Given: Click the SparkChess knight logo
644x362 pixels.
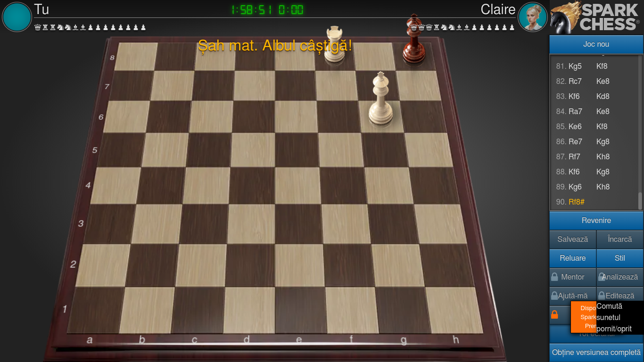Looking at the screenshot, I should 565,18.
